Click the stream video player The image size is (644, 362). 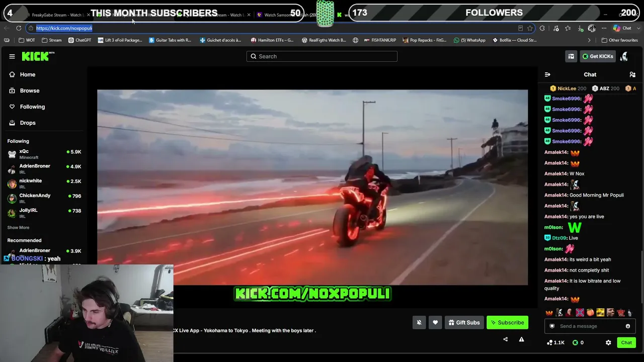tap(312, 187)
